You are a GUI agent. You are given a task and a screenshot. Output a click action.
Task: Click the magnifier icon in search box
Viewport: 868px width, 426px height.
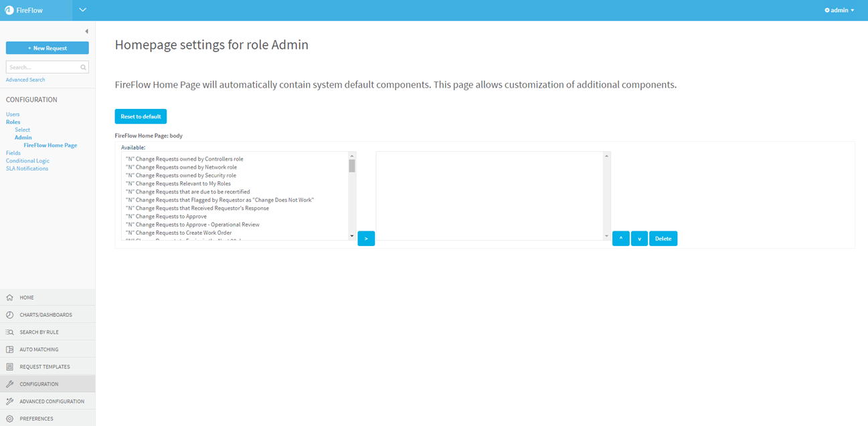click(83, 68)
